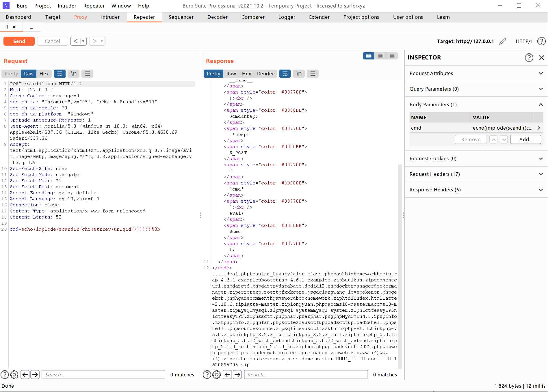This screenshot has width=548, height=392.
Task: Switch Request view to Raw
Action: 29,74
